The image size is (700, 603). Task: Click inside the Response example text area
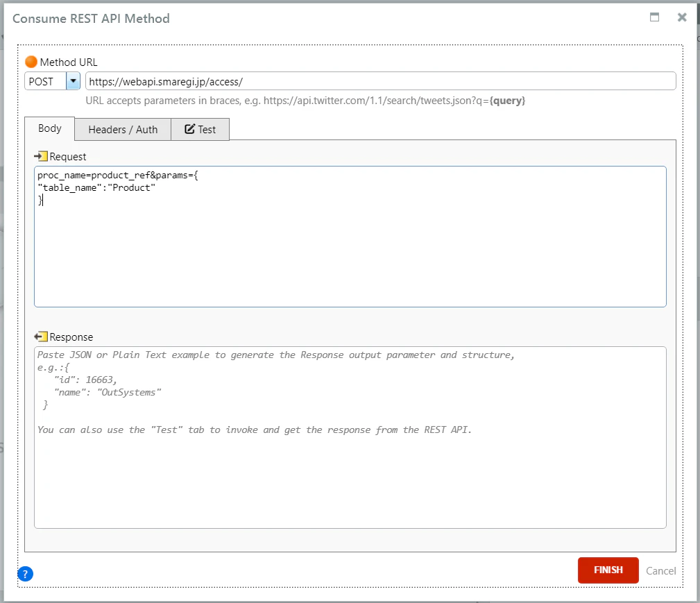[x=350, y=438]
